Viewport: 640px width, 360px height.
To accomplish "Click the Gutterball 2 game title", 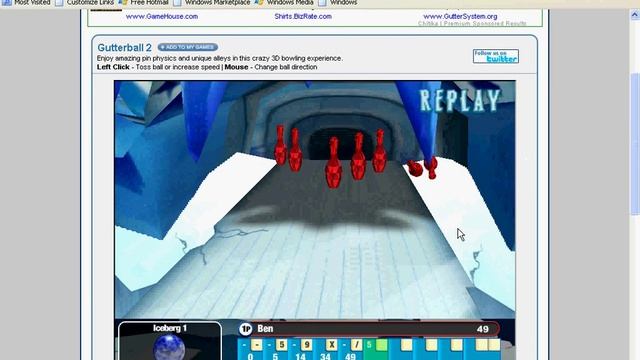I will tap(124, 47).
